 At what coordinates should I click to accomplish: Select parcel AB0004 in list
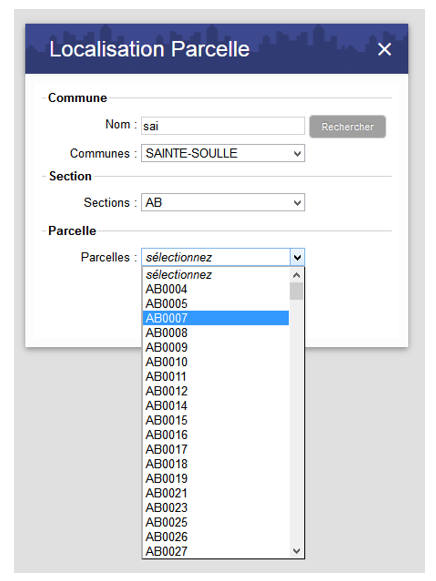(x=216, y=289)
